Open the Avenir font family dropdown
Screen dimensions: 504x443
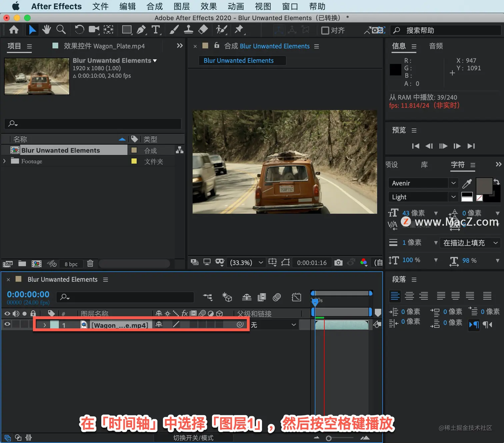[x=423, y=183]
